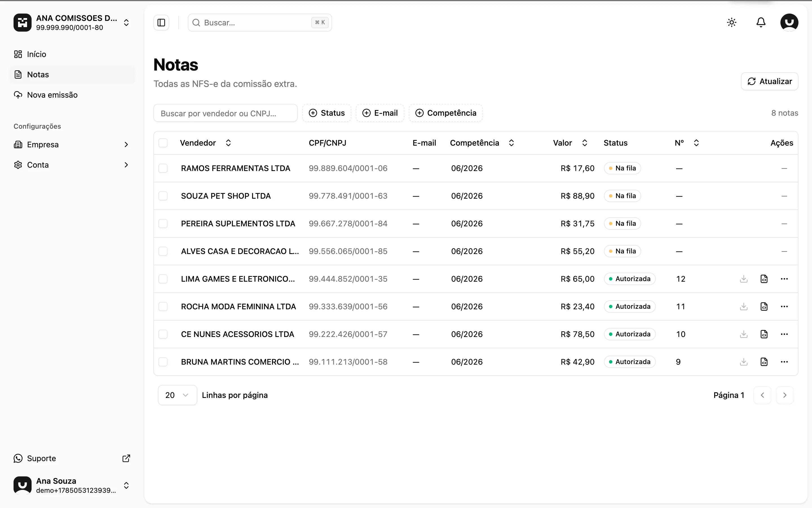Click note number 12
The height and width of the screenshot is (508, 812).
click(680, 279)
